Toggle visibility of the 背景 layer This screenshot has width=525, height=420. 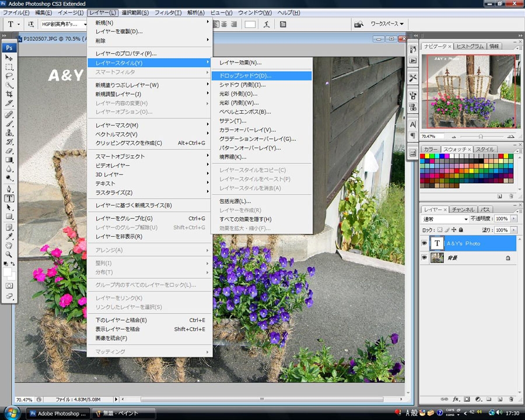(425, 258)
